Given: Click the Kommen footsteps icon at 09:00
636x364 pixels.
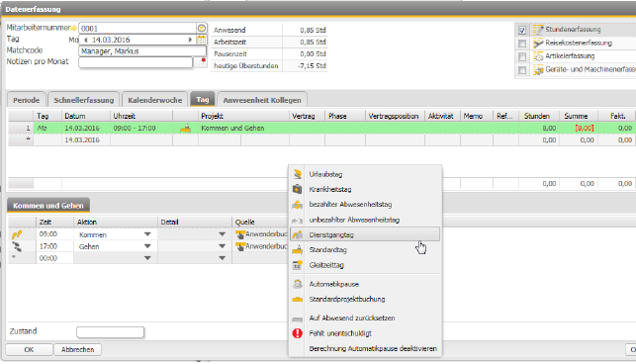Looking at the screenshot, I should pos(17,234).
